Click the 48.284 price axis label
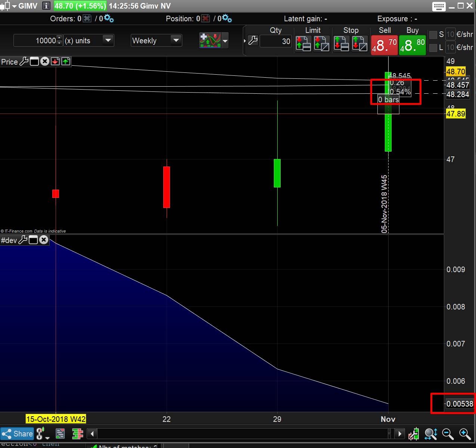 (458, 94)
